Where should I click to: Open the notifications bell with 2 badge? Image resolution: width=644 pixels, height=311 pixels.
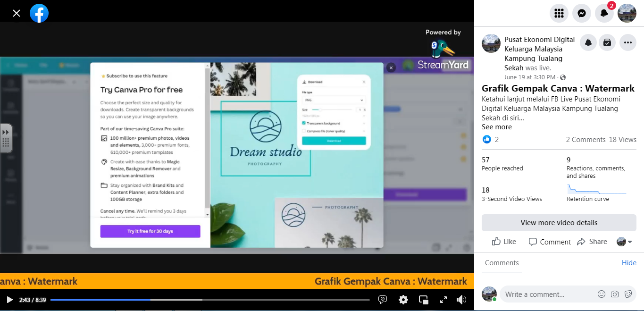(604, 13)
